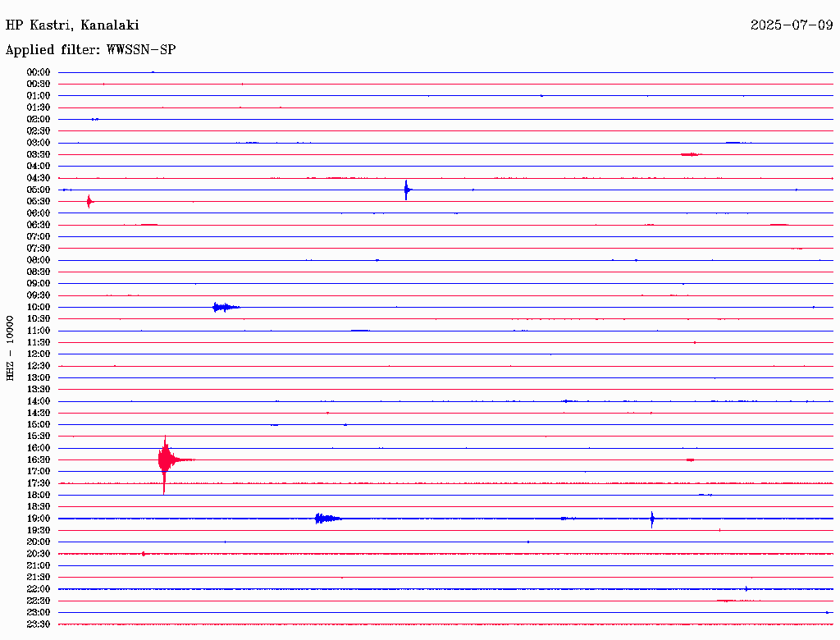Select the 01:30 time label
840x640 pixels.
click(39, 107)
